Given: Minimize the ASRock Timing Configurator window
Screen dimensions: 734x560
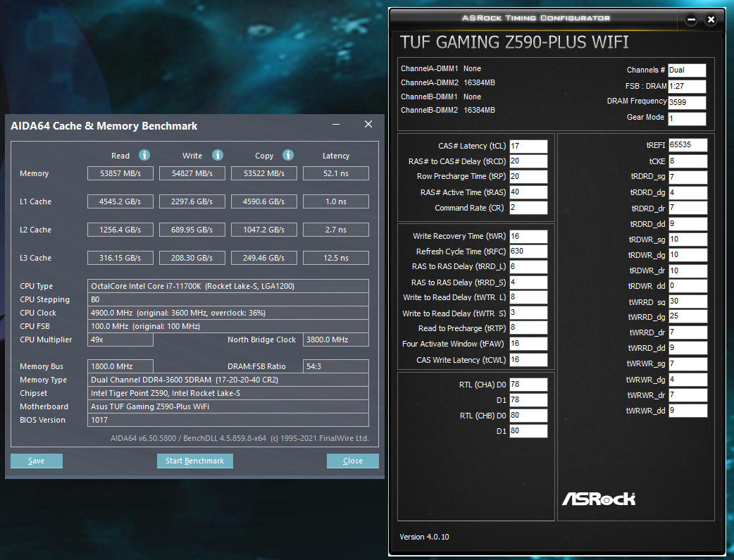Looking at the screenshot, I should [692, 20].
